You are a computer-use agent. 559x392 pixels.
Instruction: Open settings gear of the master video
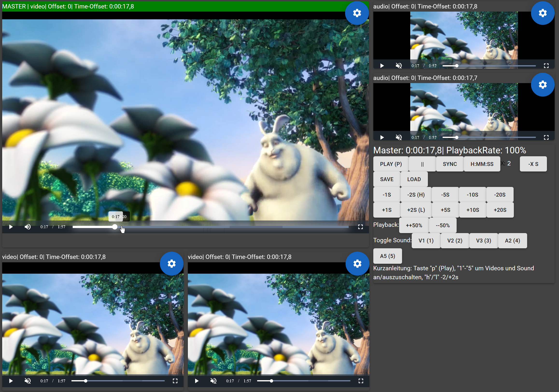[x=357, y=13]
